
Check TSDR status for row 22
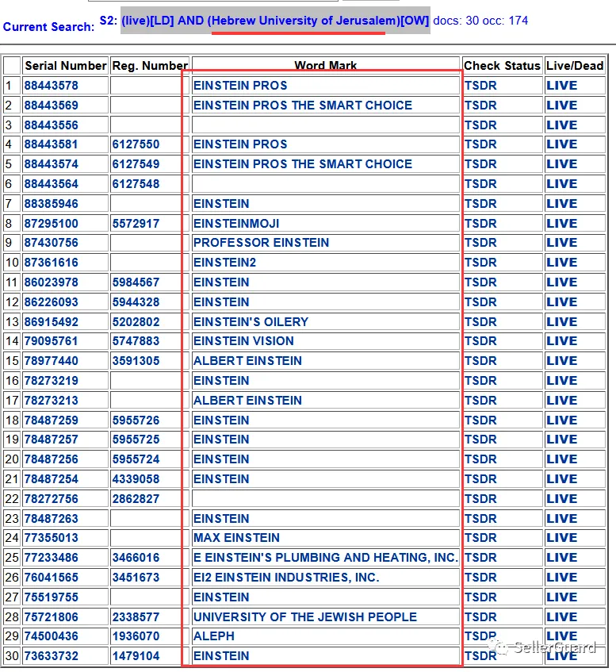pyautogui.click(x=480, y=499)
